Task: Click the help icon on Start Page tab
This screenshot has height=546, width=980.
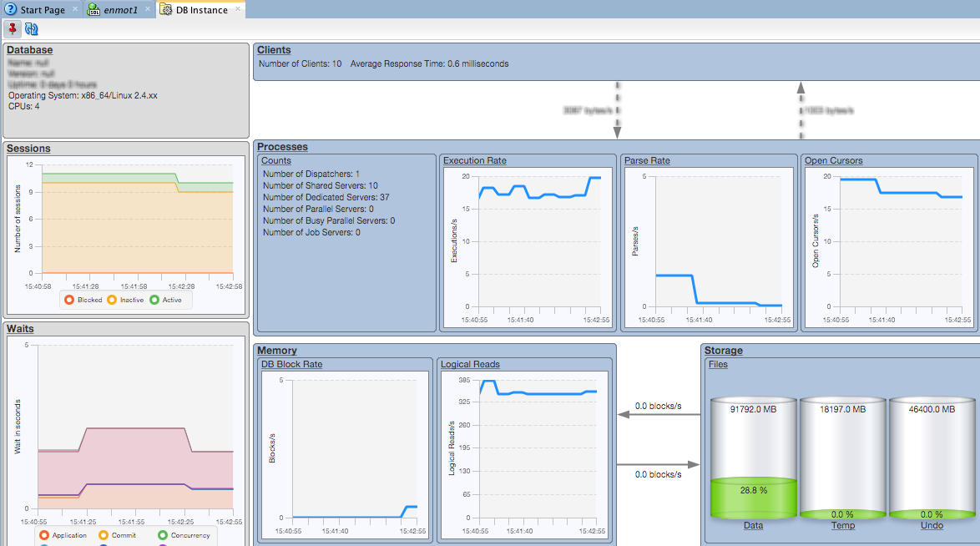Action: [10, 9]
